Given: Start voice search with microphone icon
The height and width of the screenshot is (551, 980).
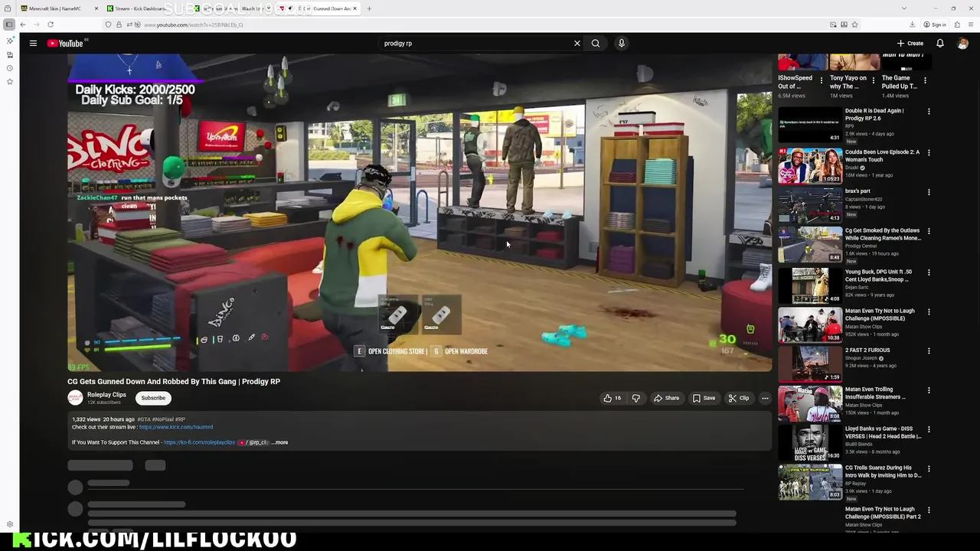Looking at the screenshot, I should click(622, 44).
